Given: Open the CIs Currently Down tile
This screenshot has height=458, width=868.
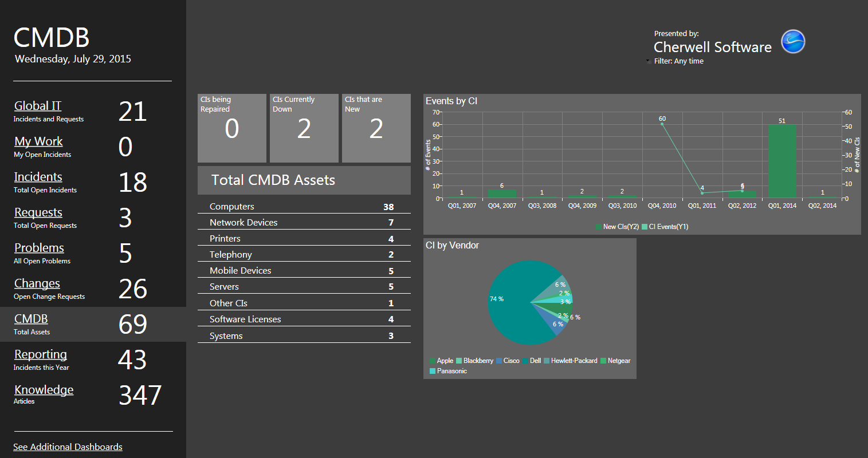Looking at the screenshot, I should pos(304,128).
